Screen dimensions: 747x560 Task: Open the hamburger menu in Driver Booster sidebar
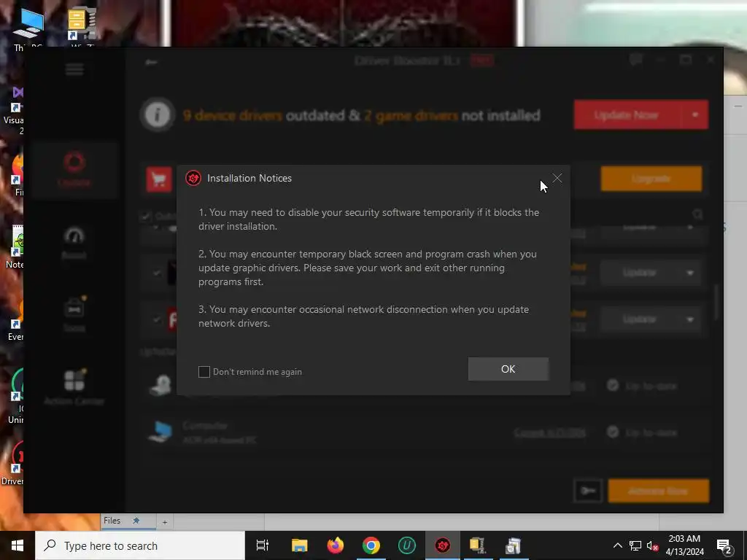tap(74, 69)
